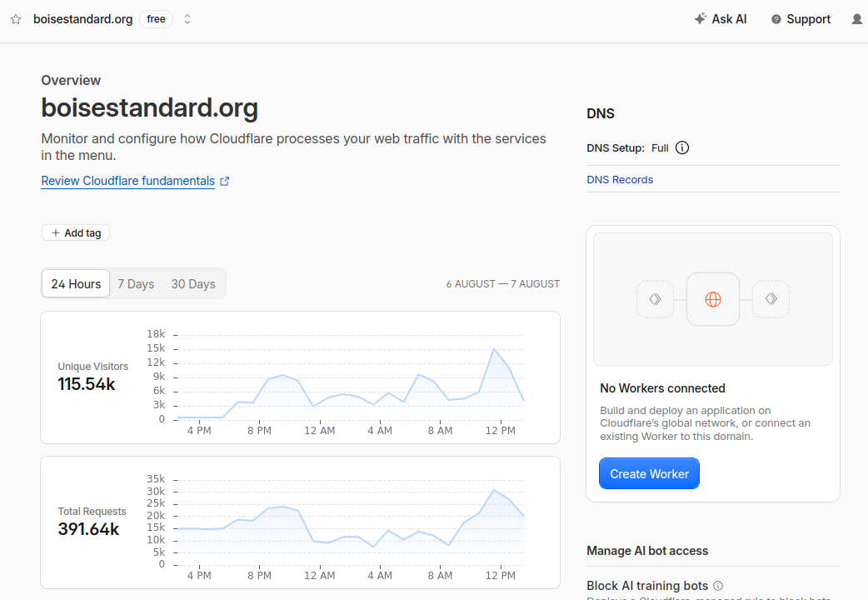Switch to the 30 Days tab
Image resolution: width=868 pixels, height=600 pixels.
193,283
